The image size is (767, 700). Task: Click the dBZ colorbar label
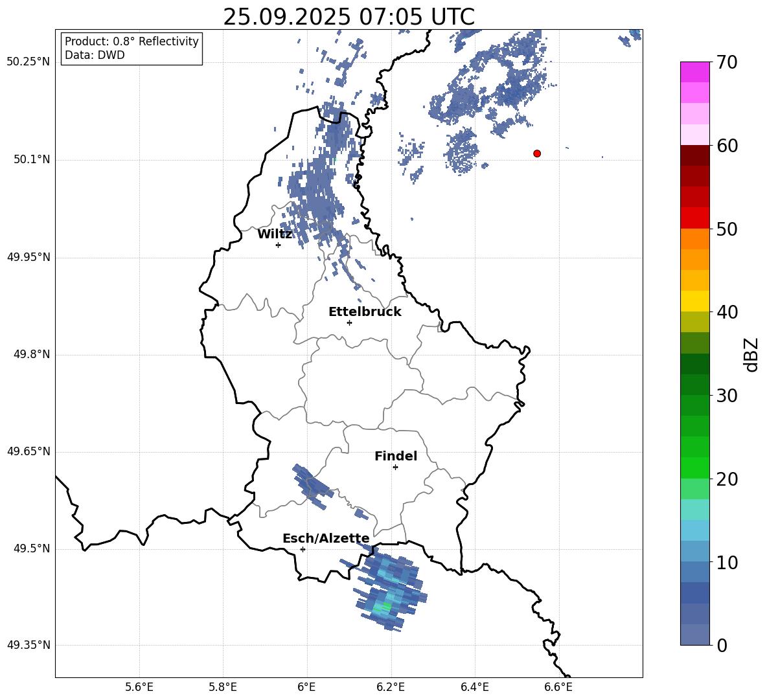pos(751,354)
